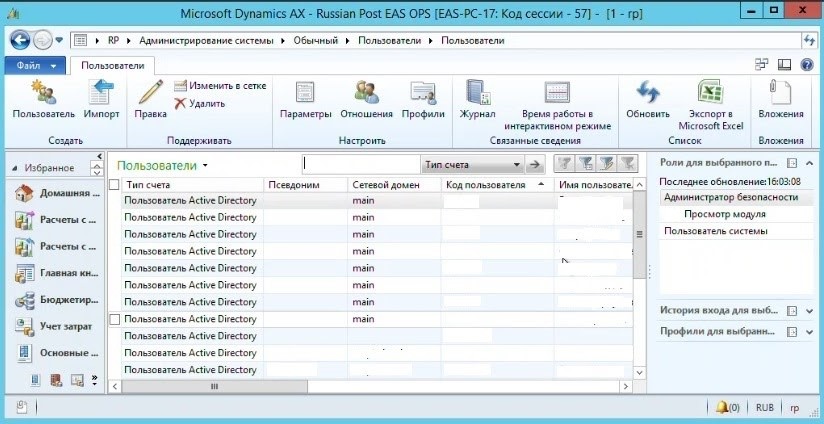Viewport: 824px width, 424px height.
Task: Open the Главная кн... module
Action: pyautogui.click(x=56, y=273)
